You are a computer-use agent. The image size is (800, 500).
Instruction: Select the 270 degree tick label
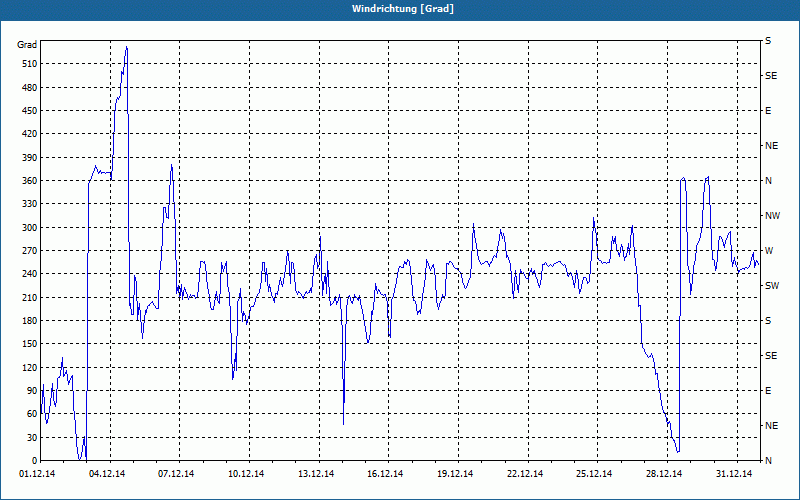pos(31,251)
